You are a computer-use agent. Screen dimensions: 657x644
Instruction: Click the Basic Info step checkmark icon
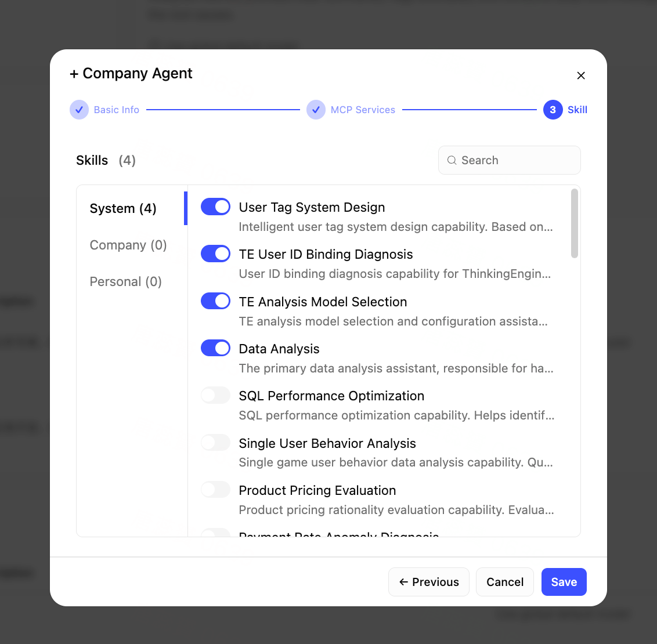(x=79, y=110)
